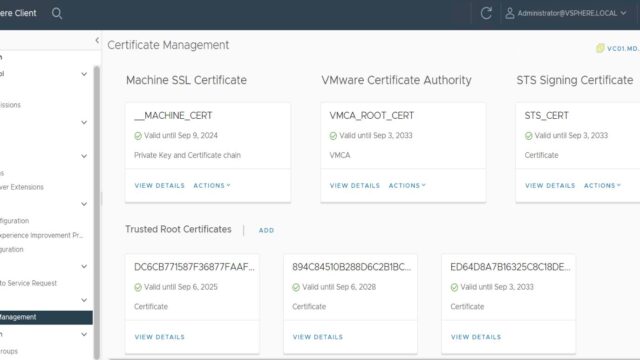
Task: View details of 894C84510B288D6C2B1BC certificate
Action: tap(318, 337)
